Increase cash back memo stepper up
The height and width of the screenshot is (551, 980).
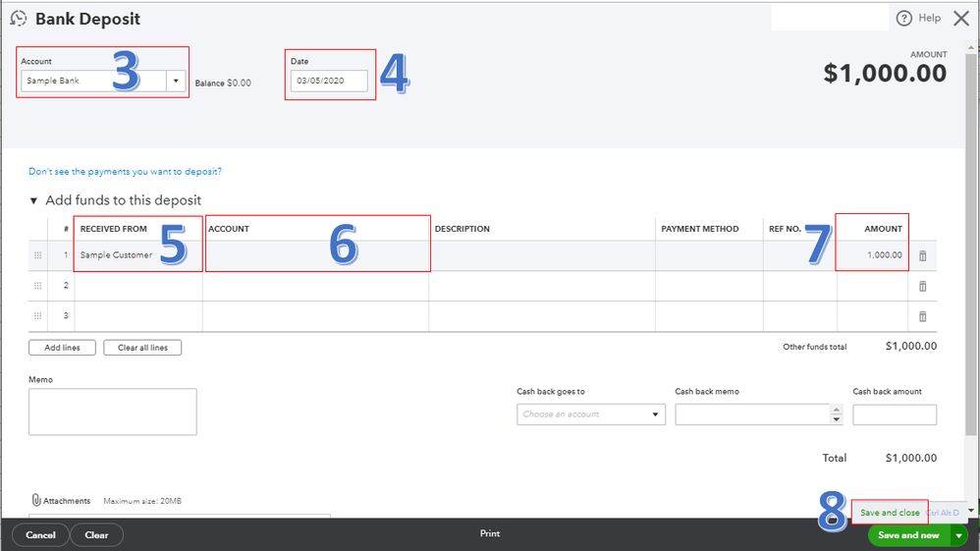point(837,410)
